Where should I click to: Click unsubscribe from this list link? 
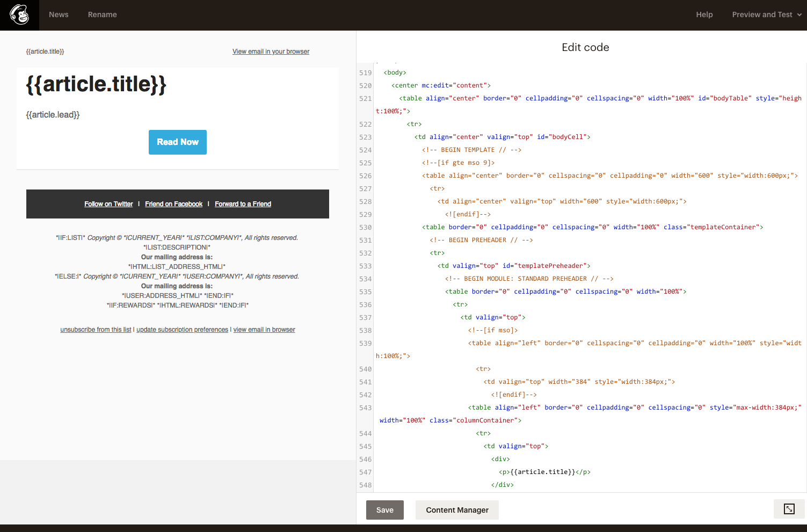(x=96, y=330)
